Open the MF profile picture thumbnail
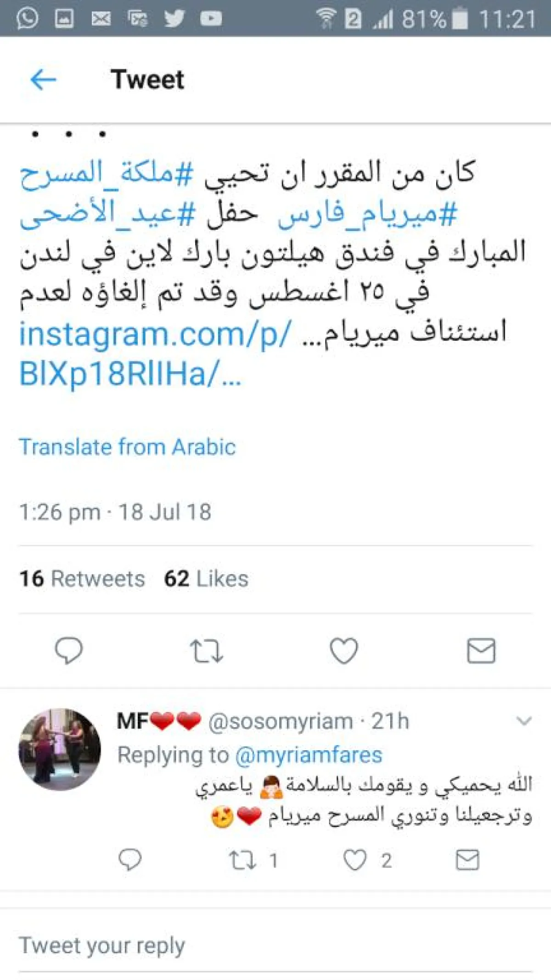Screen dimensions: 551x980 coord(60,749)
